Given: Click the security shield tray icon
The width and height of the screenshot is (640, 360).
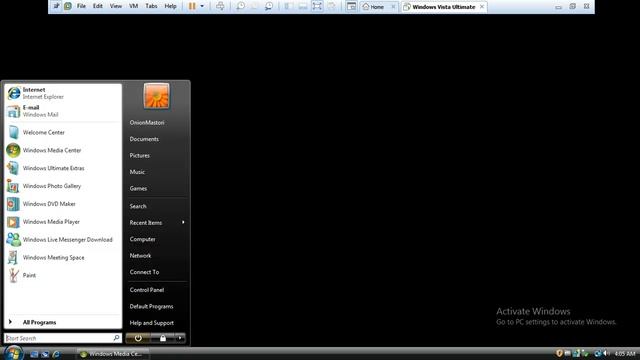Looking at the screenshot, I should pos(559,353).
